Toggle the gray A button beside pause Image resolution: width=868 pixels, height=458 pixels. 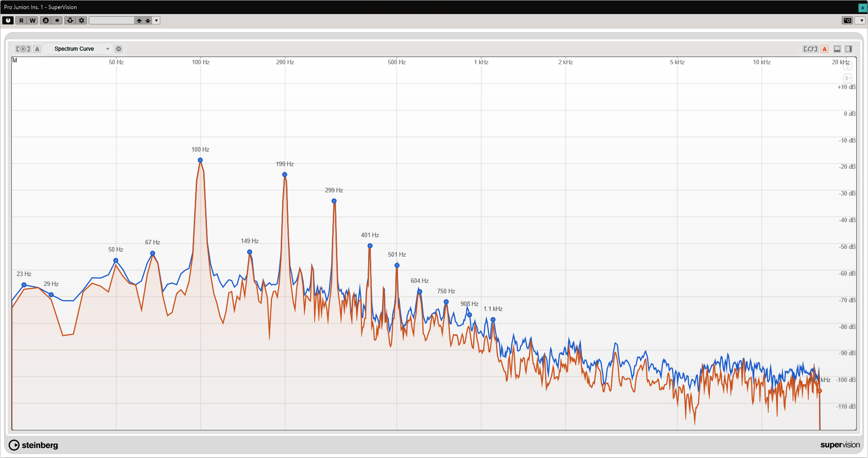[x=37, y=49]
